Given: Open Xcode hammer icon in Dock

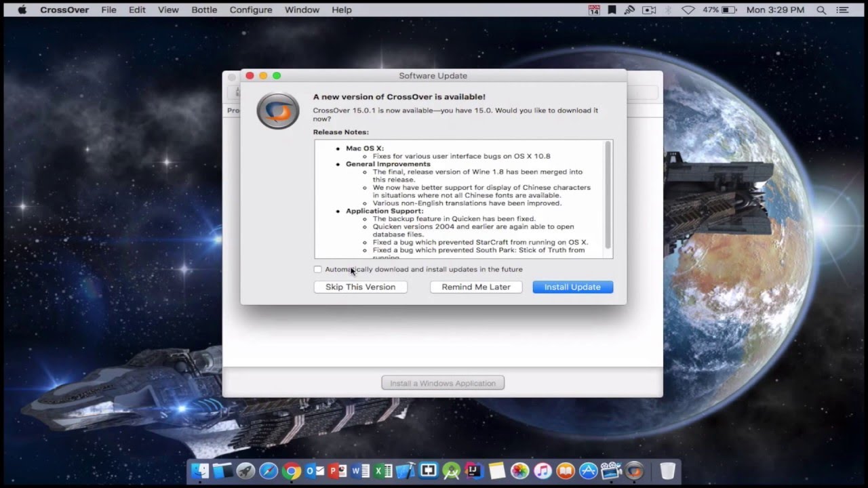Looking at the screenshot, I should (x=406, y=470).
